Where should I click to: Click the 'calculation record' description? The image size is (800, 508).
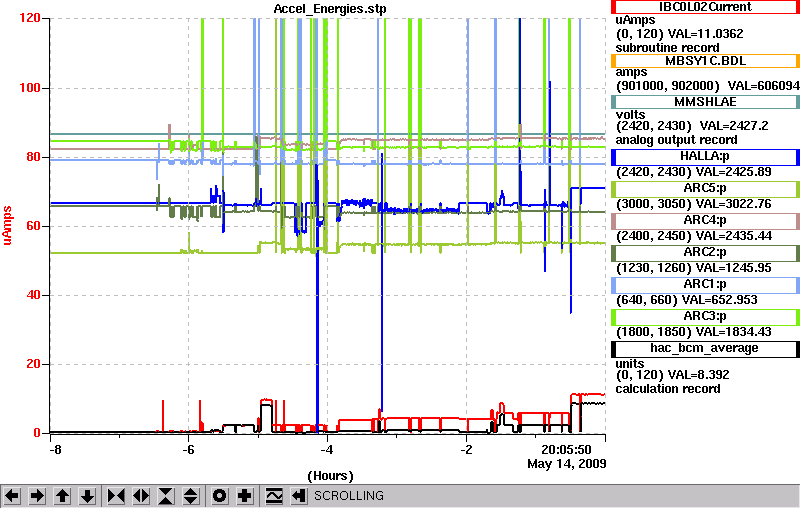[x=668, y=389]
